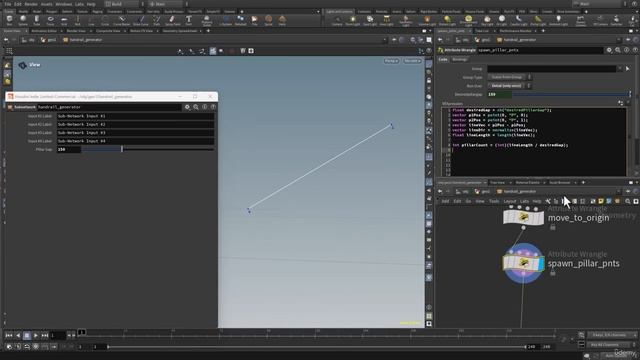640x360 pixels.
Task: Click the stop button on playbar
Action: tap(27, 335)
